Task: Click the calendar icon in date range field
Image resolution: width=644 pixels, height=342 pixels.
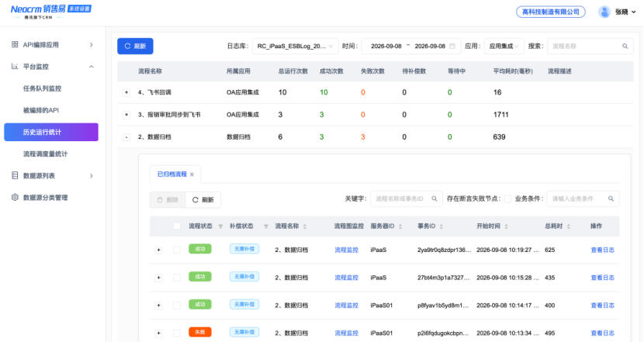Action: [x=452, y=46]
